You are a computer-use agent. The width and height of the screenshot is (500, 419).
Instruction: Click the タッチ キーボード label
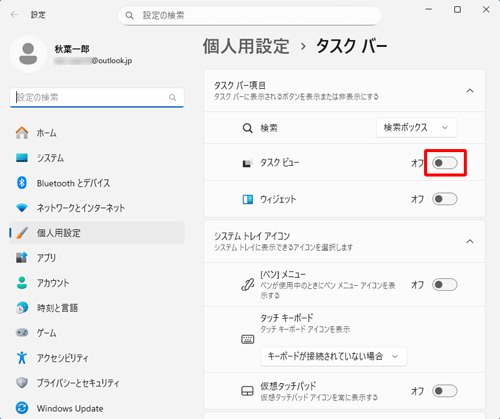tap(287, 318)
